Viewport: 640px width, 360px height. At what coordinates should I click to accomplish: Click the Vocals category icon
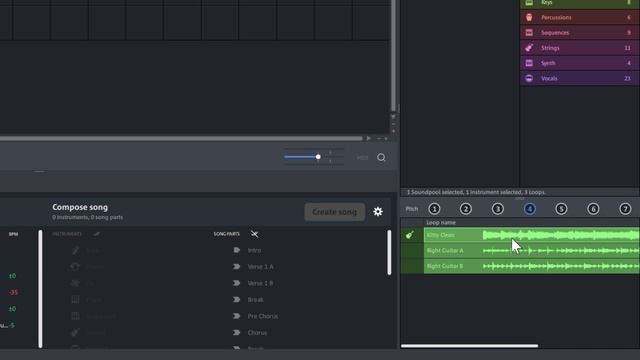coord(529,78)
